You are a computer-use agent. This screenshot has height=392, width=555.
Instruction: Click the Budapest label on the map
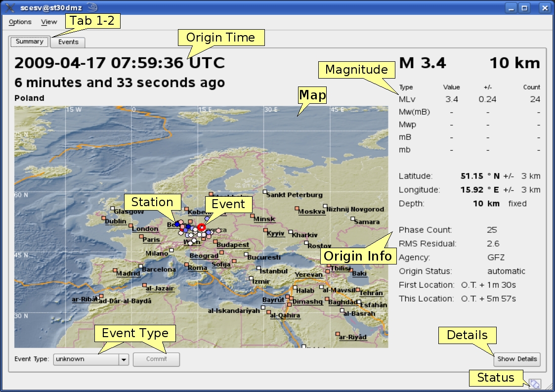click(x=233, y=245)
